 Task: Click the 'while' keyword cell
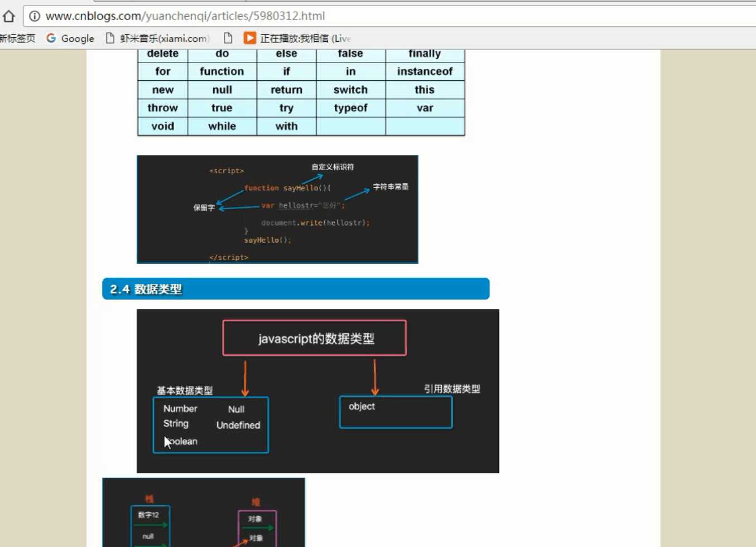[222, 126]
